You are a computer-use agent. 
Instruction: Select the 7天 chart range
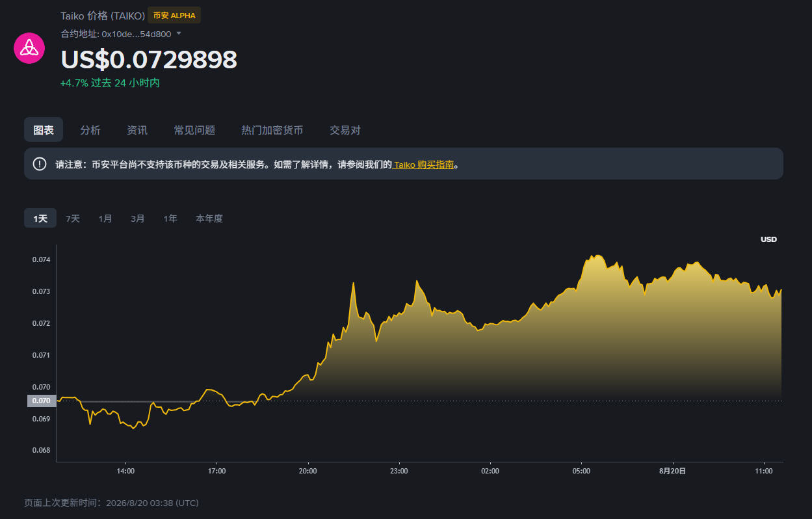click(73, 219)
